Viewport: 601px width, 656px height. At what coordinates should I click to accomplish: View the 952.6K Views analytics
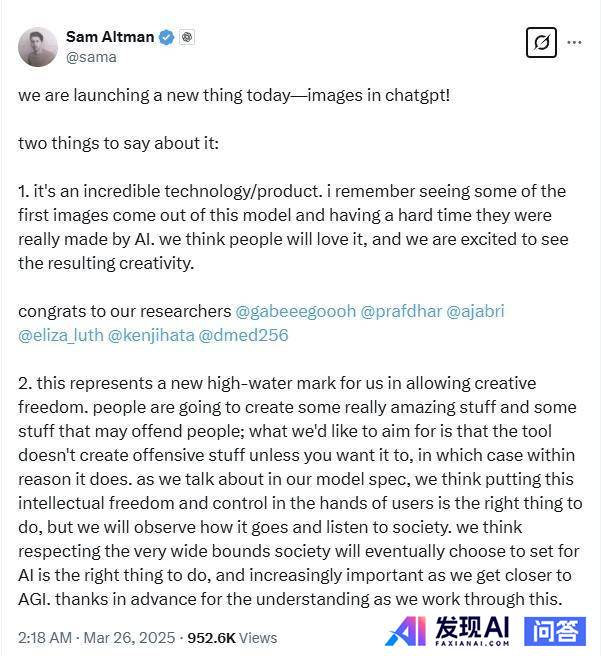(232, 638)
